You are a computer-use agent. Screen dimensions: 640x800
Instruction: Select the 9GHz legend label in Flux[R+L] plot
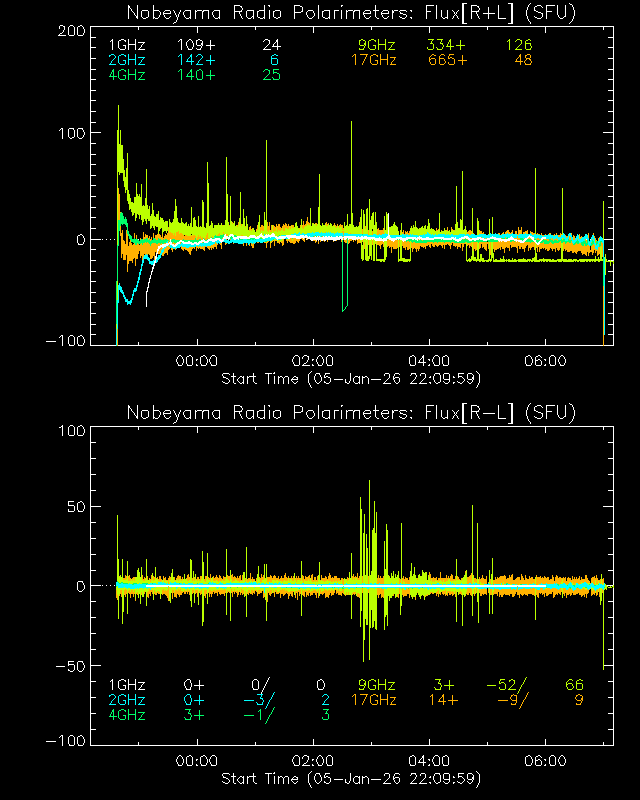tap(377, 45)
